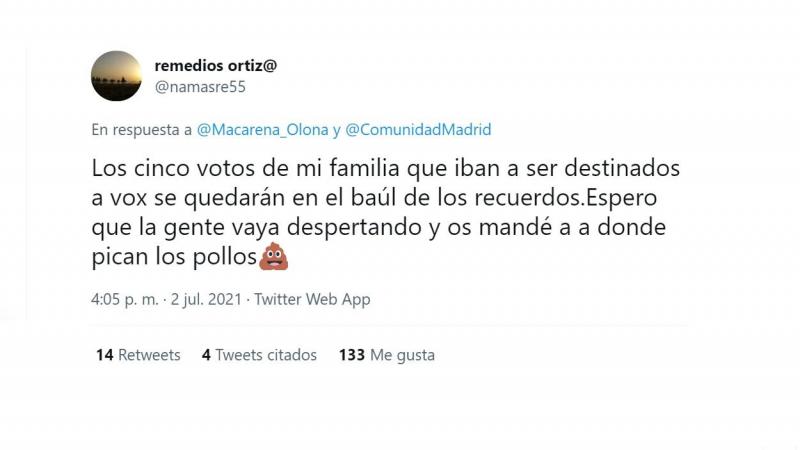
Task: View the 4 Tweets citados
Action: coord(259,355)
